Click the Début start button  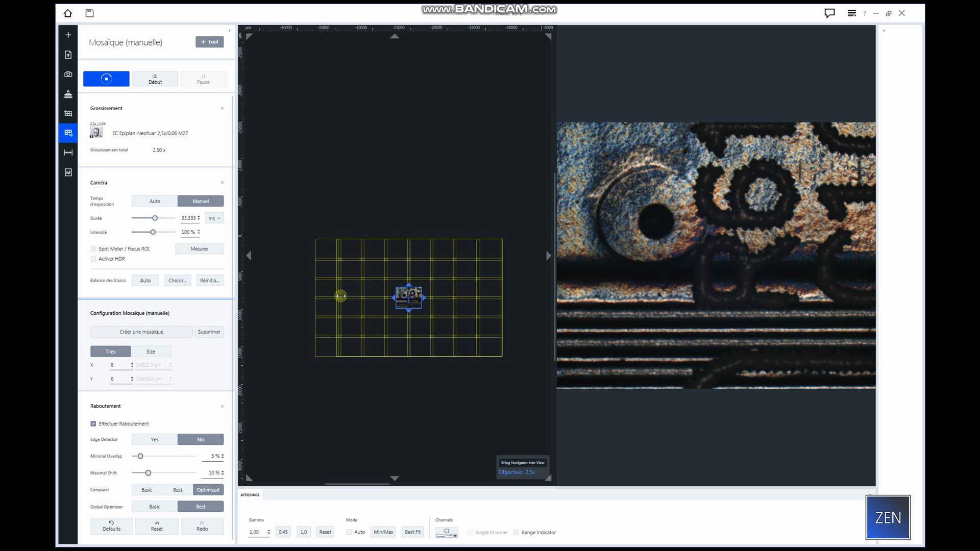click(155, 79)
